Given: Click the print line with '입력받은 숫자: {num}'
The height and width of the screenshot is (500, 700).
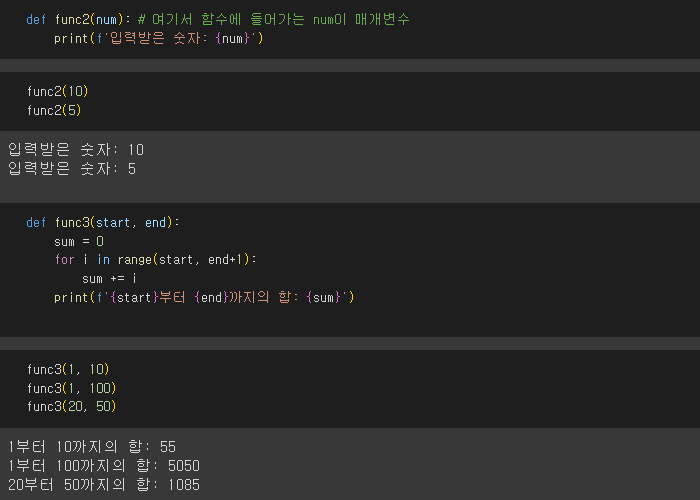Looking at the screenshot, I should click(159, 39).
